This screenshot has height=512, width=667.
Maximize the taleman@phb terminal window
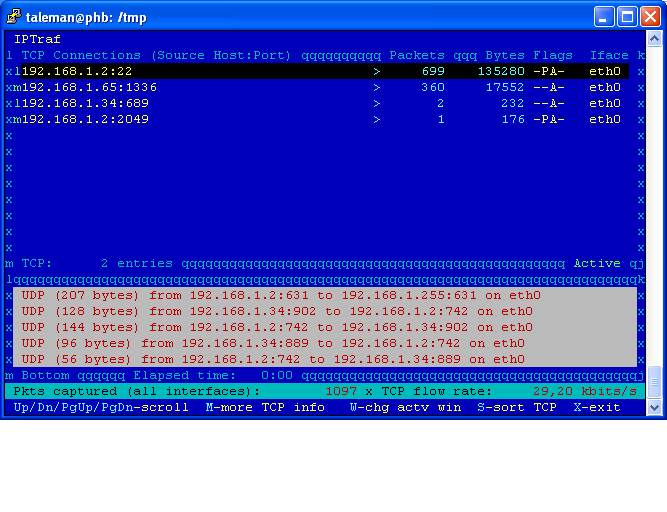coord(627,17)
